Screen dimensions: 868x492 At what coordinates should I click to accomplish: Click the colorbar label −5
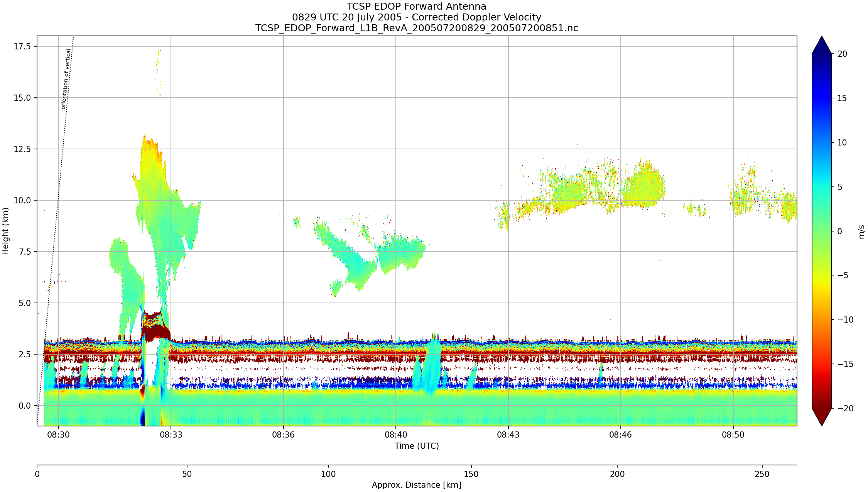point(843,276)
